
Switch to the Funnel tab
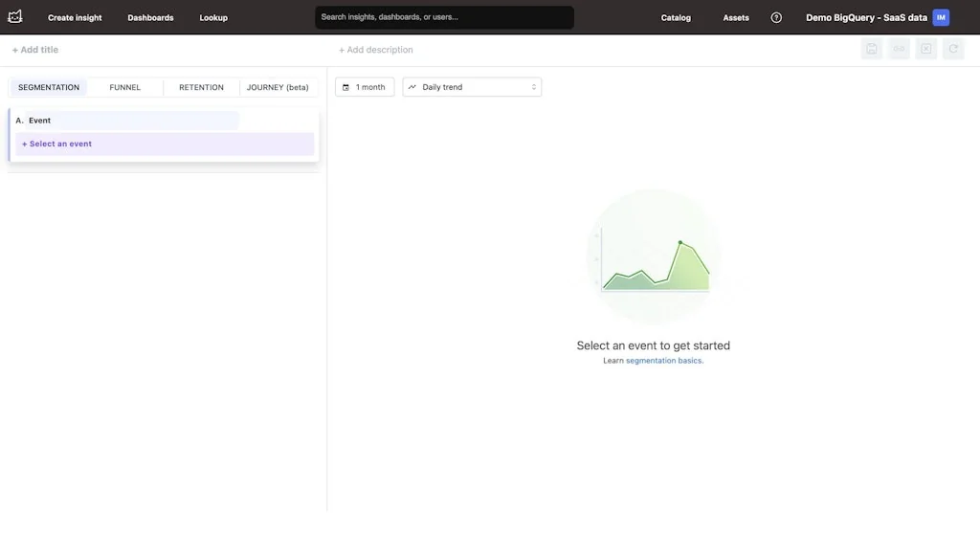click(x=124, y=87)
